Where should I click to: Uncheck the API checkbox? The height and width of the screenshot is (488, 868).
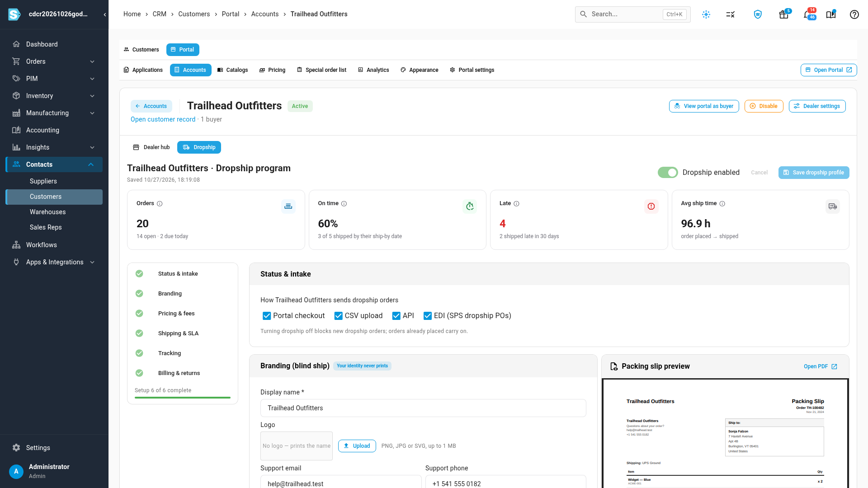[x=396, y=316]
